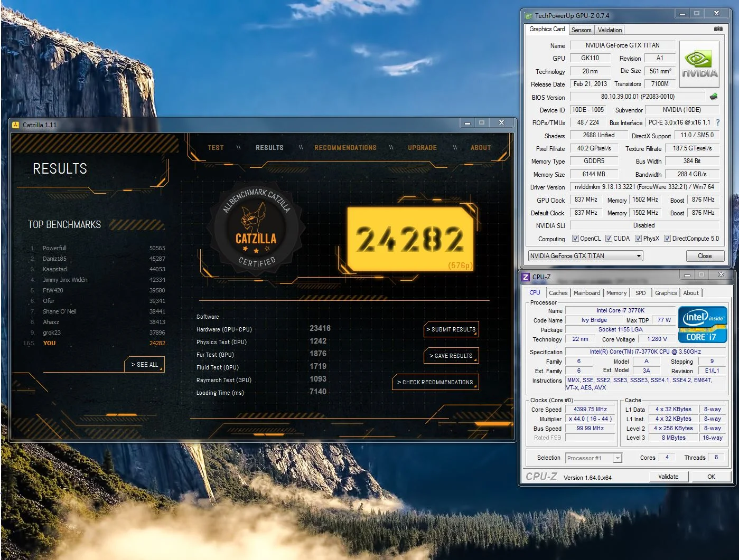Screen dimensions: 739x560
Task: Click See All under top benchmarks
Action: pos(145,365)
